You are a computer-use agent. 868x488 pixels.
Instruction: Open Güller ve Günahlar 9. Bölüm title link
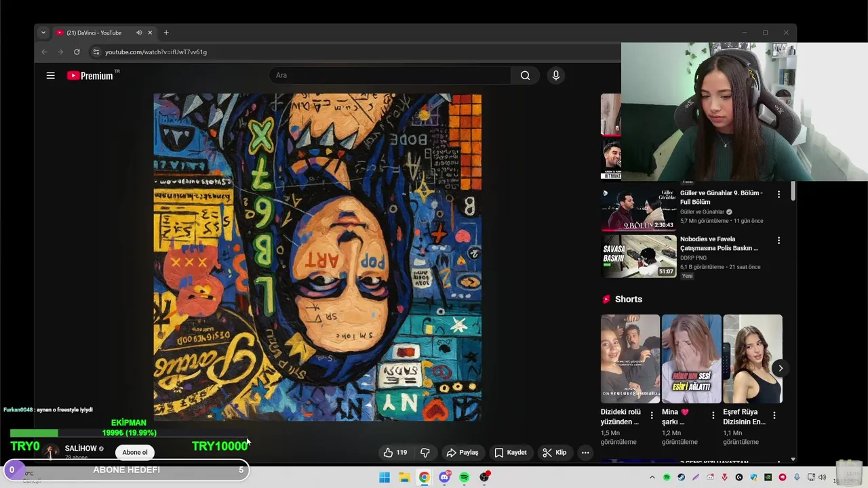(x=721, y=197)
